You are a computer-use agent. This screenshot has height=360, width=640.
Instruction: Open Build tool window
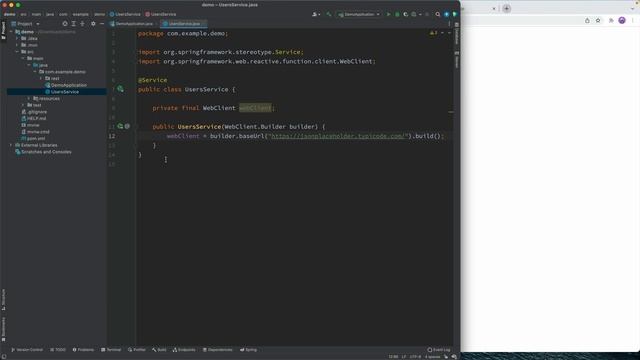(159, 350)
